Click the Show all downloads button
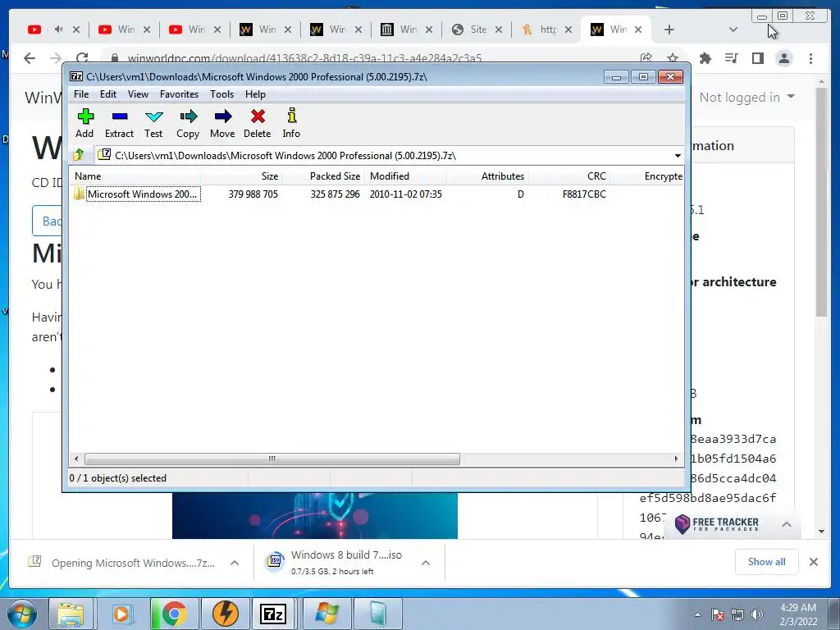The image size is (840, 630). (x=767, y=561)
